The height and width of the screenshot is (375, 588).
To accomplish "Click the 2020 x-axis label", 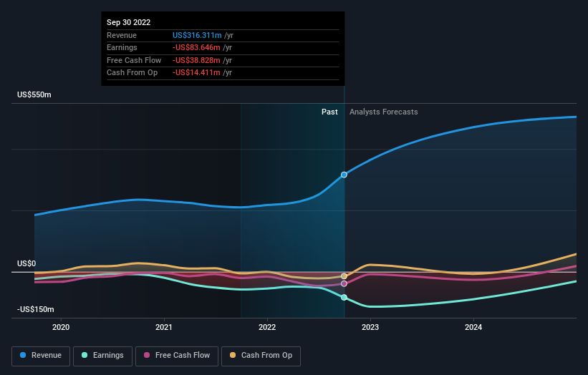I will (x=61, y=327).
